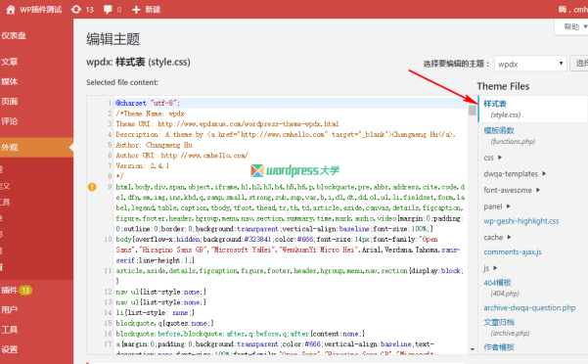The image size is (588, 364).
Task: Open 404模板 404.php file
Action: click(x=502, y=288)
